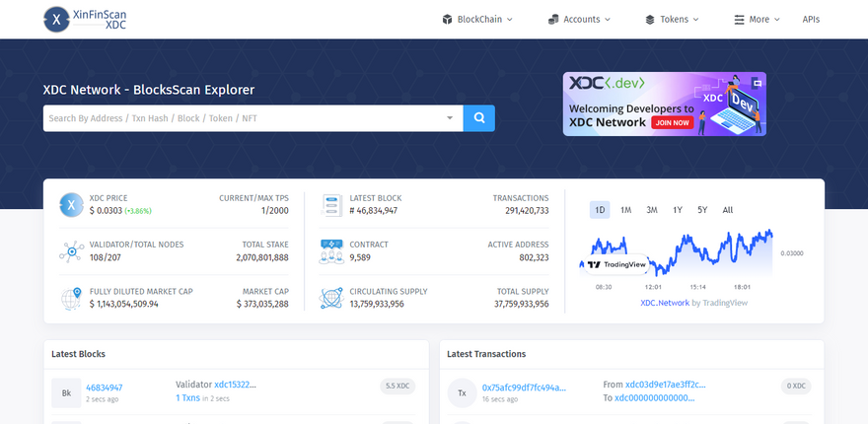Viewport: 868px width, 424px height.
Task: Click the validator nodes network icon
Action: click(x=71, y=251)
